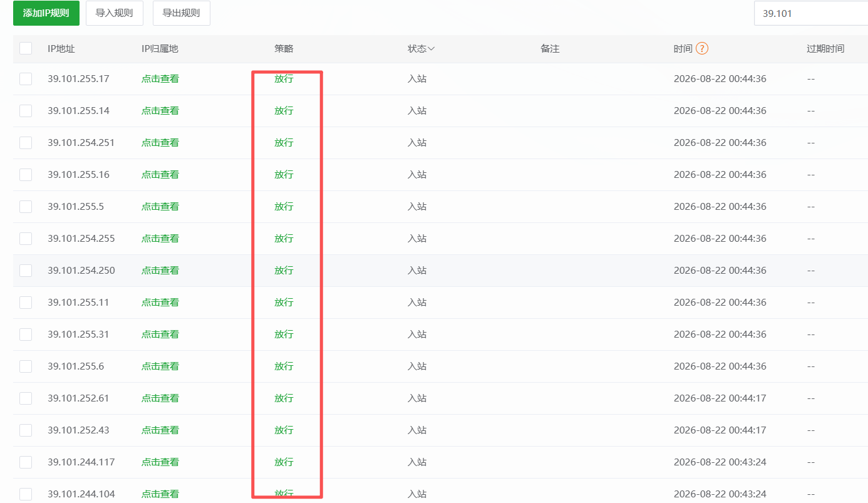Click 放行 in the 39.101.255.31 row
Screen dimensions: 868x503
point(284,334)
